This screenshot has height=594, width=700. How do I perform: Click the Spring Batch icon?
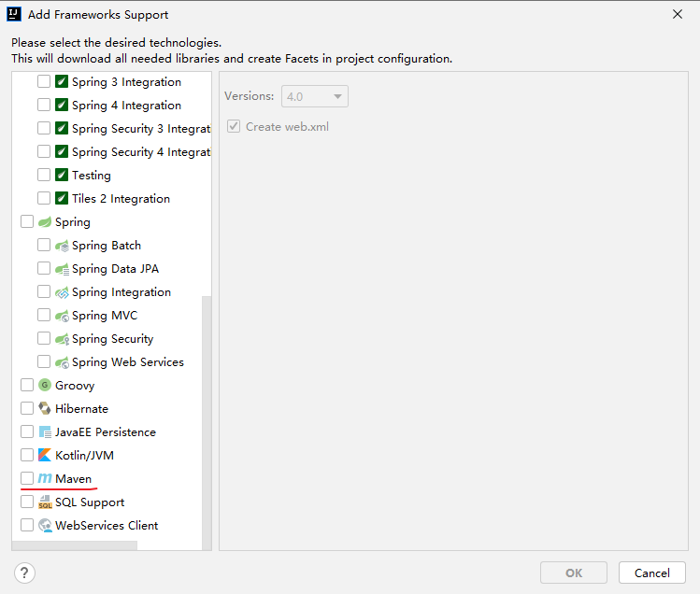[x=62, y=246]
